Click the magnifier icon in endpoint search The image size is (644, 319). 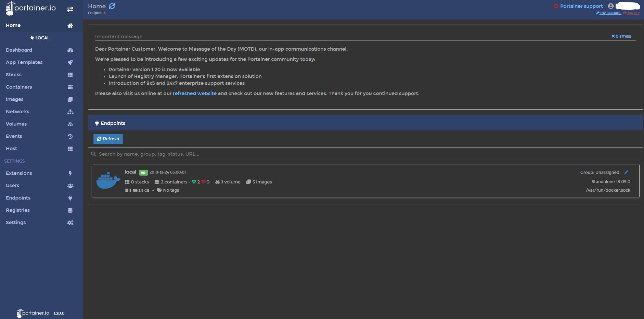[x=93, y=154]
